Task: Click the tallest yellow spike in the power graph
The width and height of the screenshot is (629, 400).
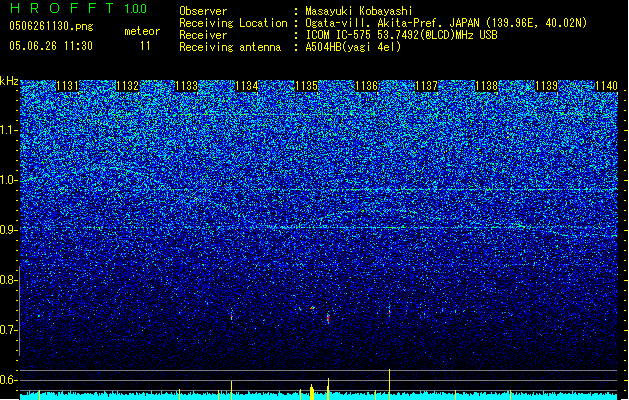Action: (x=389, y=384)
